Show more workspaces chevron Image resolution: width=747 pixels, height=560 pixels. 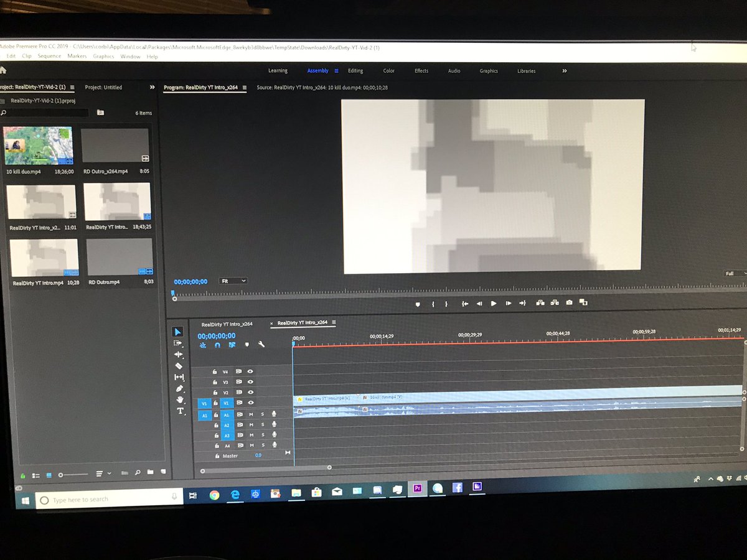click(x=565, y=71)
